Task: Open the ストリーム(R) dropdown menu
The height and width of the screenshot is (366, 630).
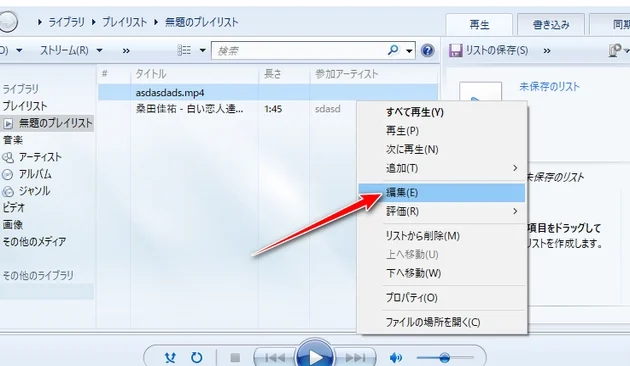Action: pos(71,51)
